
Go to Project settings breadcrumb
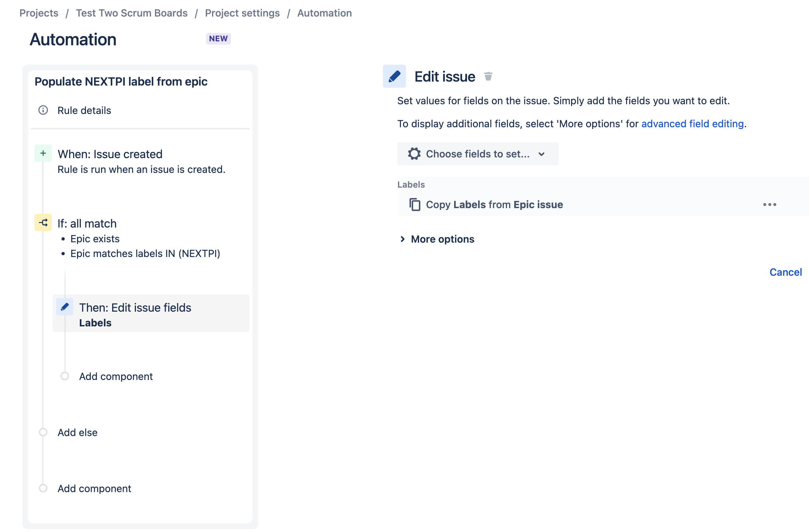(x=242, y=13)
